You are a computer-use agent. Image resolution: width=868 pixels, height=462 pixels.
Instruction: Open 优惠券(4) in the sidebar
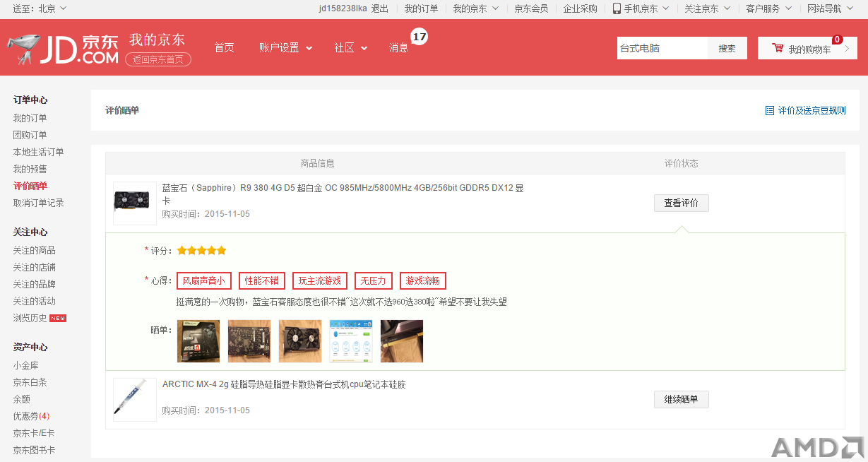(31, 416)
